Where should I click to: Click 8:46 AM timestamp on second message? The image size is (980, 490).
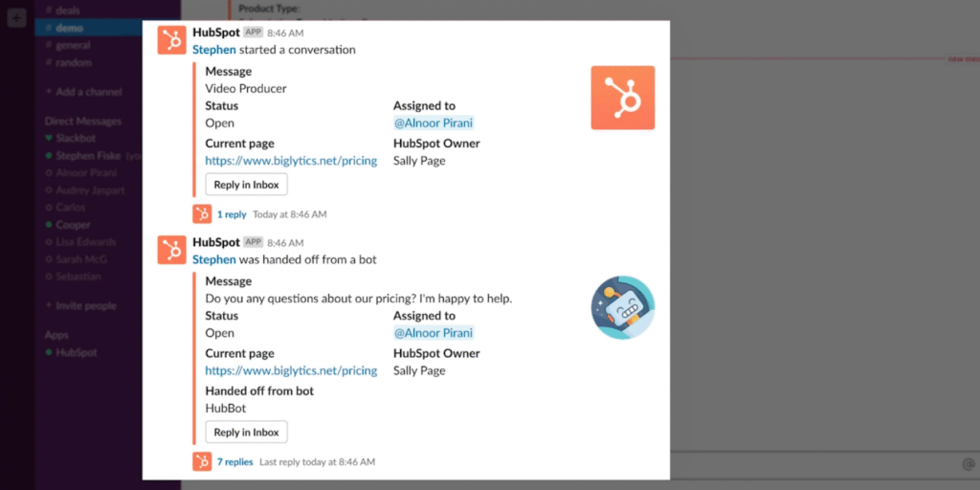285,243
